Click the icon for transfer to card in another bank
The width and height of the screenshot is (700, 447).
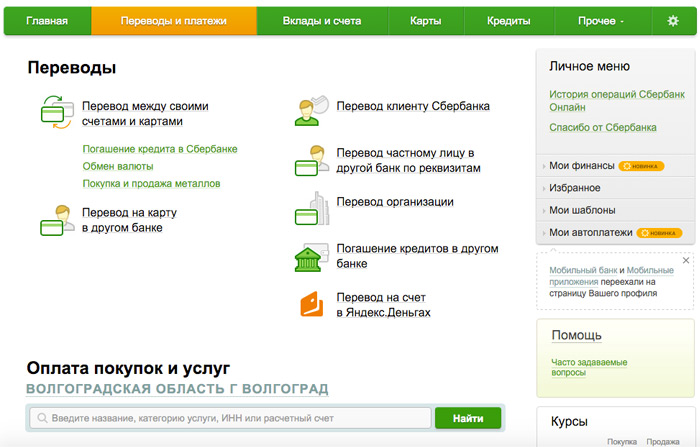pos(57,220)
